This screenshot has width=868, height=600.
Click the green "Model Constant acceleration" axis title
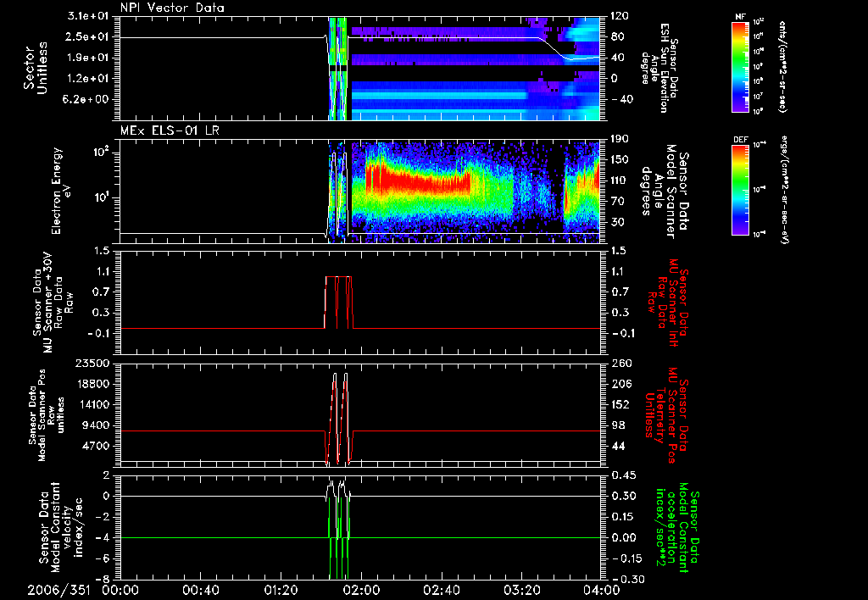pyautogui.click(x=677, y=527)
